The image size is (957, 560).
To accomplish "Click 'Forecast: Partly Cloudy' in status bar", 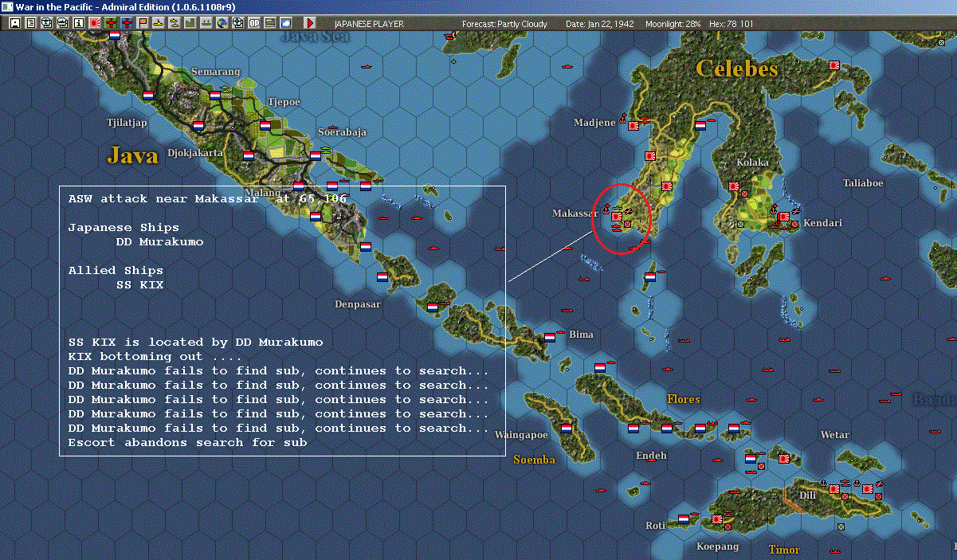I will [x=505, y=24].
